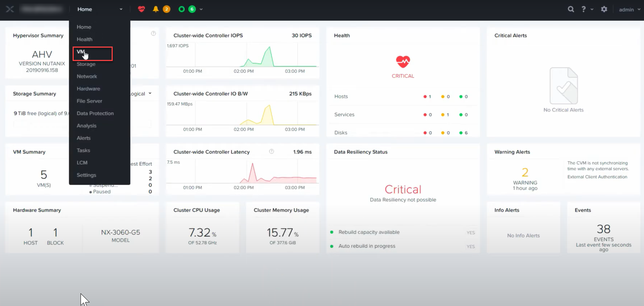
Task: Click the red critical heart in Health
Action: pos(403,62)
